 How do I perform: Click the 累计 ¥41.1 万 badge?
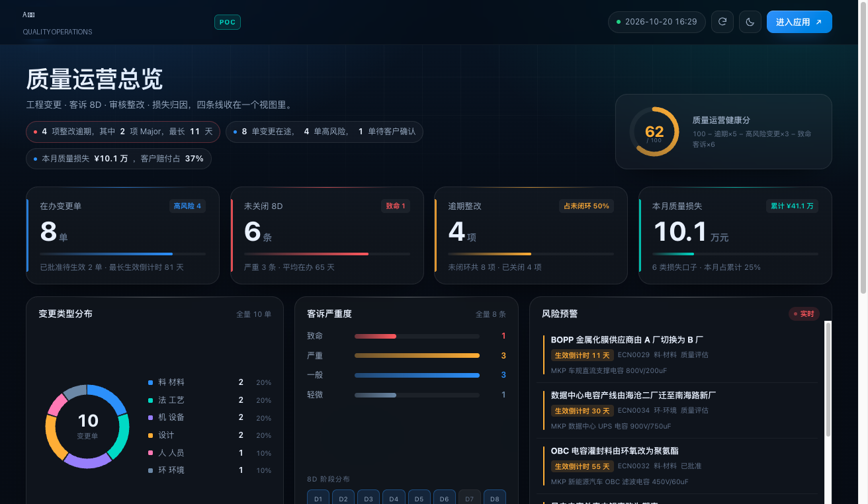coord(791,206)
